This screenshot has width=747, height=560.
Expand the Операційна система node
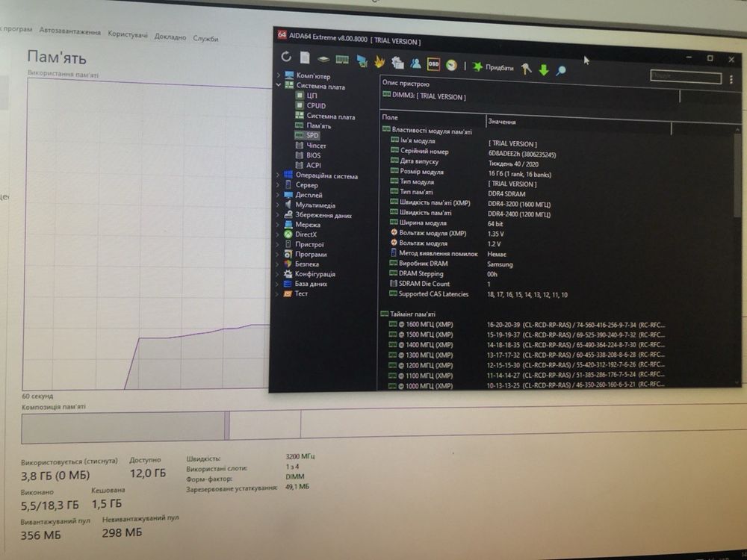pos(278,175)
